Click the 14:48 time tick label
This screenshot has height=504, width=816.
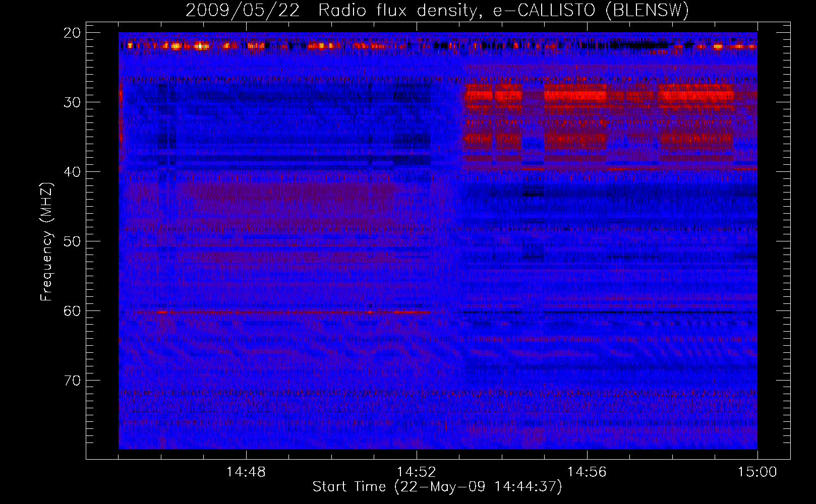point(246,472)
